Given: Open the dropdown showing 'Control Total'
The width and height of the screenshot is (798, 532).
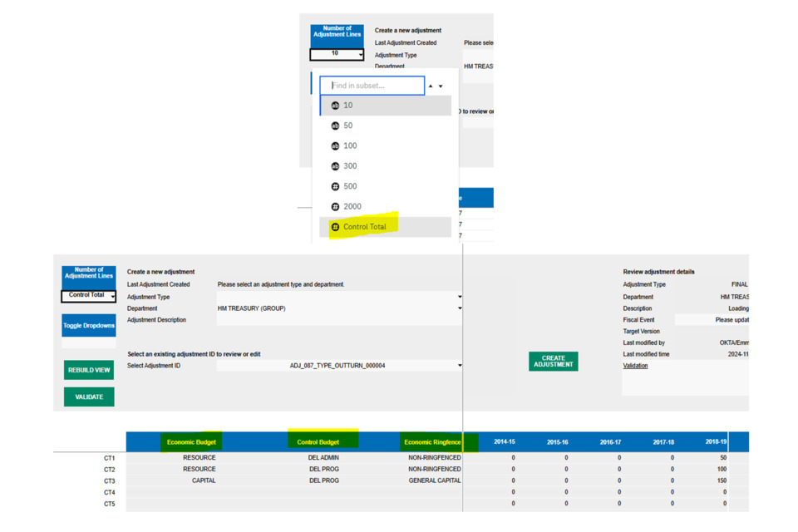Looking at the screenshot, I should (x=89, y=296).
